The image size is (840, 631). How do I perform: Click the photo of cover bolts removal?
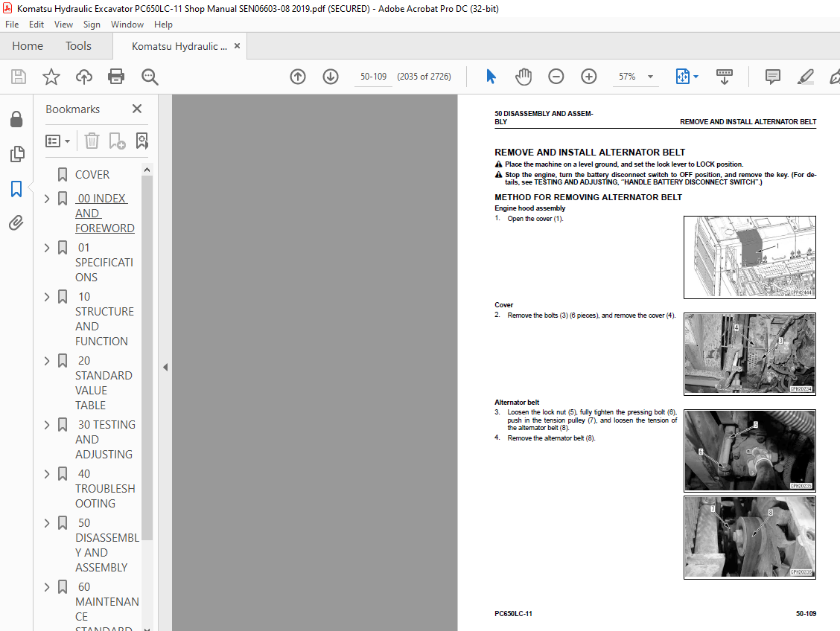749,353
